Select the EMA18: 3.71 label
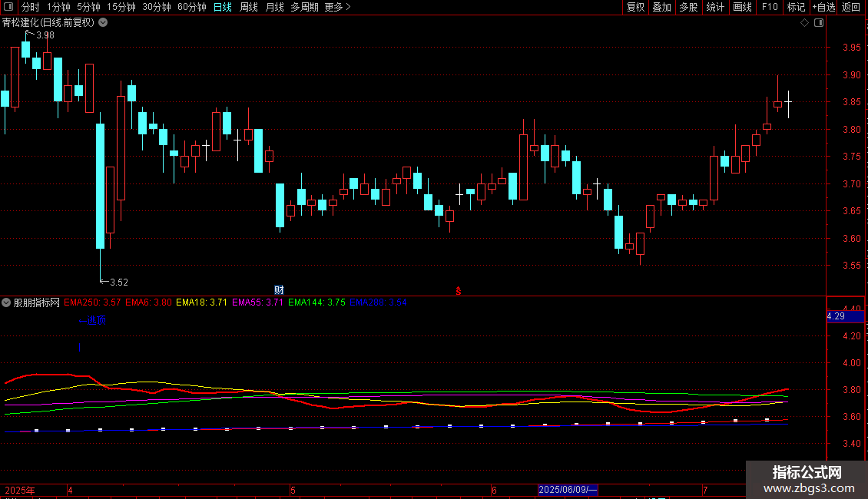868x499 pixels. point(201,302)
